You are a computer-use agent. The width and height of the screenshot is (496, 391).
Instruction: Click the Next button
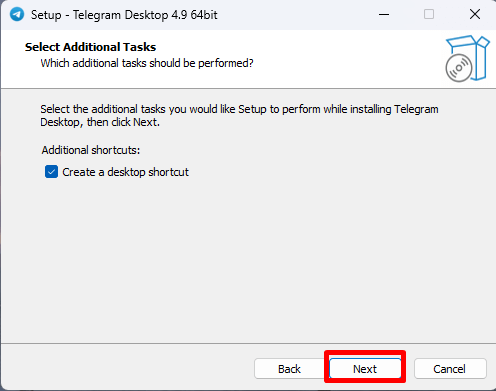[x=365, y=369]
